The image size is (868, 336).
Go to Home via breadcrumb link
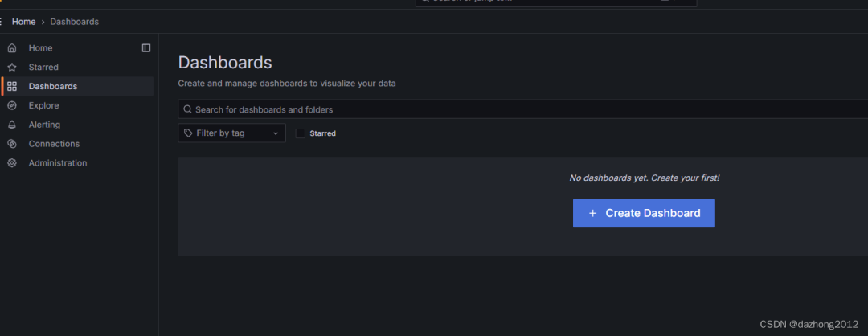click(24, 22)
